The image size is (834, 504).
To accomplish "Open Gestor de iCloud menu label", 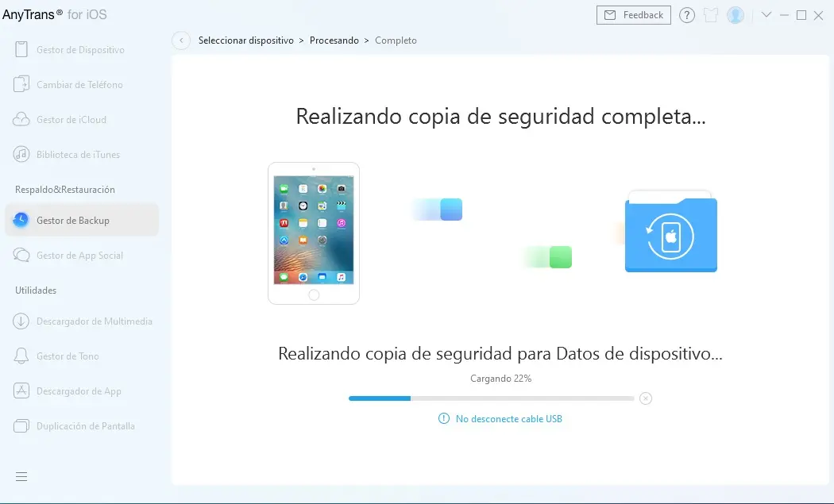I will click(71, 120).
